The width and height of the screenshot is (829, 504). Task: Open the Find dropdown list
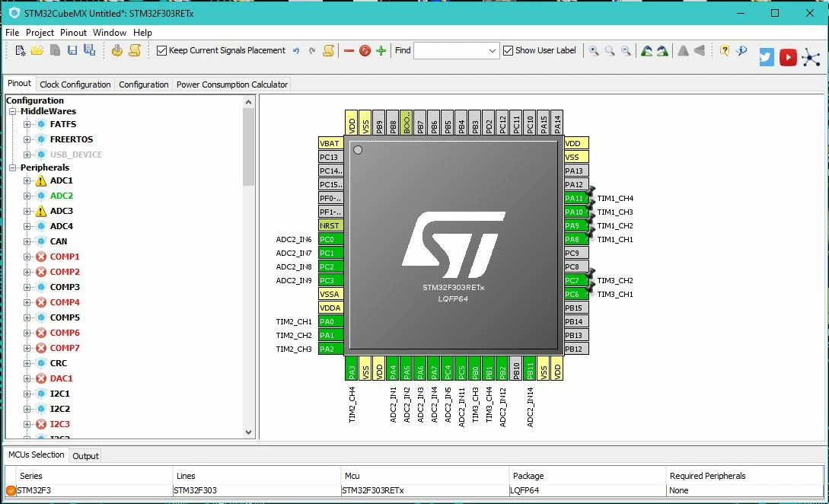pyautogui.click(x=493, y=51)
